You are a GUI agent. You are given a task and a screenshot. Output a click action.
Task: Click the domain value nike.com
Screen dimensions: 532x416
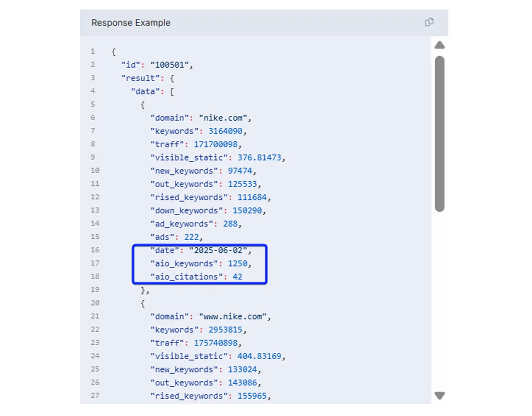coord(223,118)
